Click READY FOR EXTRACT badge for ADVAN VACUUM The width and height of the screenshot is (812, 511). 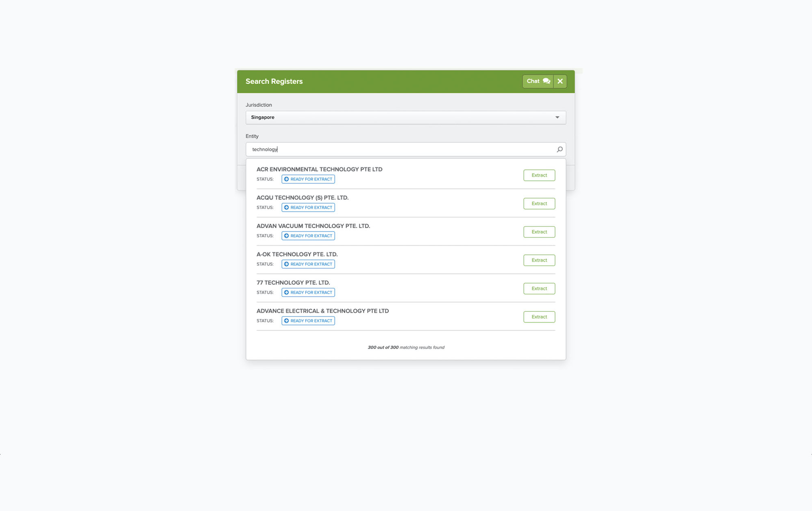[308, 236]
